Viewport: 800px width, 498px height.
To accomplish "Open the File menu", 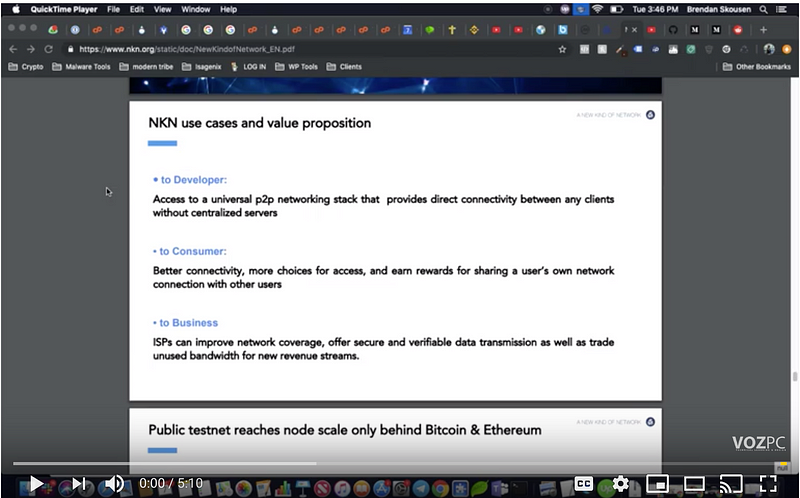I will (x=113, y=9).
